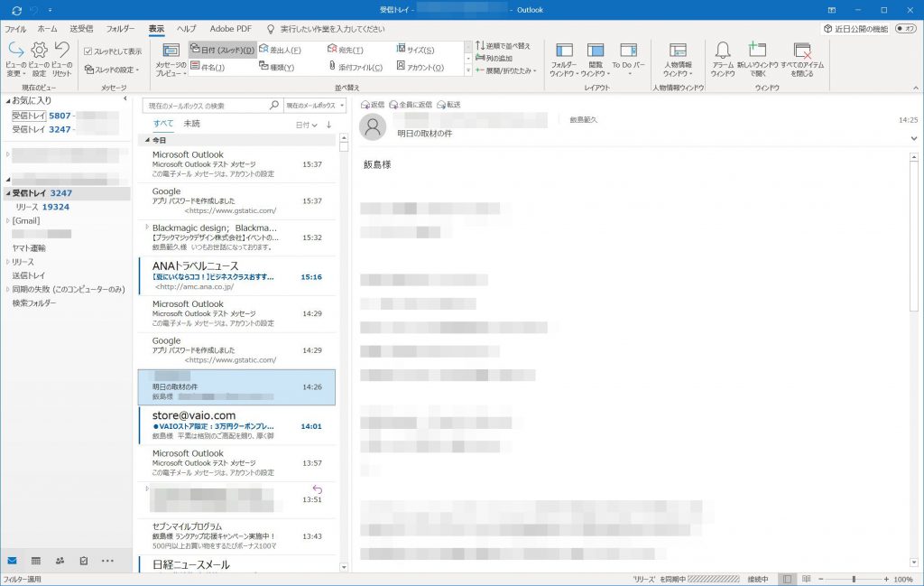Viewport: 924px width, 586px height.
Task: Show すべて messages filter
Action: (x=163, y=124)
